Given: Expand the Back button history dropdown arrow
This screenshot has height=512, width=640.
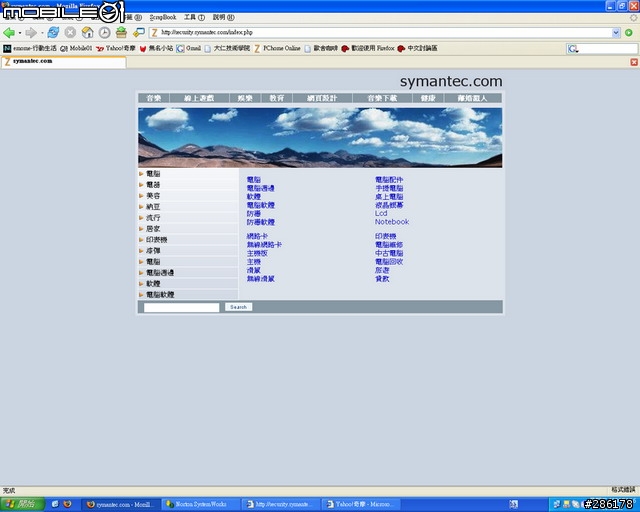Looking at the screenshot, I should tap(20, 33).
